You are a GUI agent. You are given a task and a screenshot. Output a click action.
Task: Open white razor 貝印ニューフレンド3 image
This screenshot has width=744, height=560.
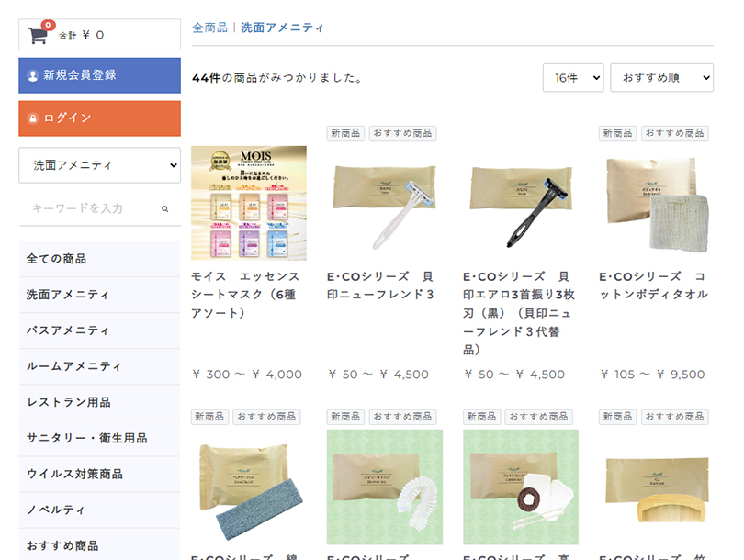coord(384,203)
